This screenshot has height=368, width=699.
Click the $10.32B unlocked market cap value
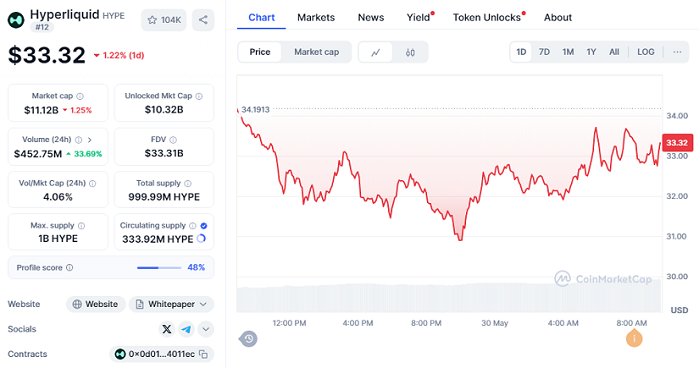pyautogui.click(x=164, y=110)
